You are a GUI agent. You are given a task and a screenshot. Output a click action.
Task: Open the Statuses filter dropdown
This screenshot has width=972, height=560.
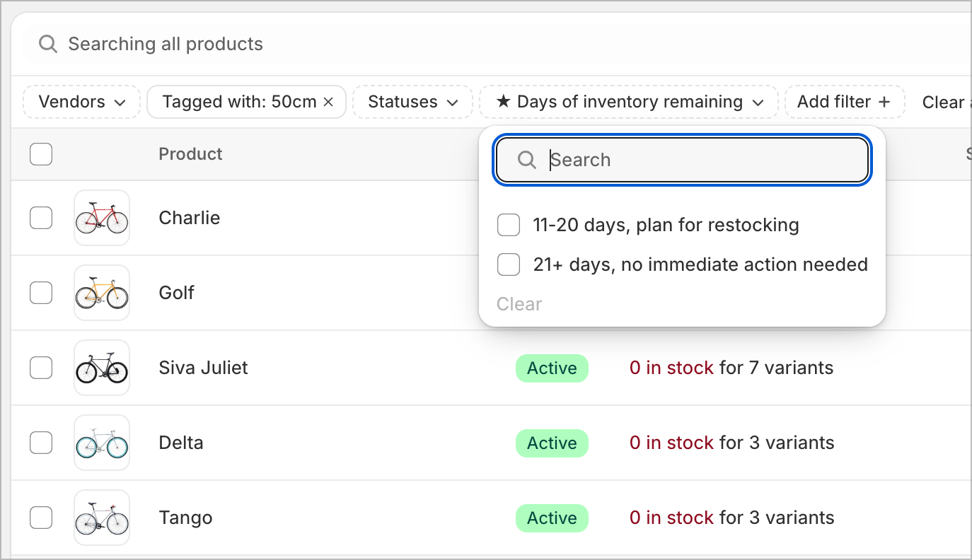point(412,101)
